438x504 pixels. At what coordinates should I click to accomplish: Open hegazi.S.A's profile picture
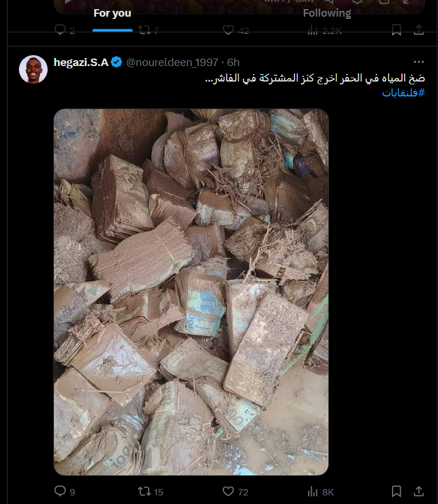33,69
